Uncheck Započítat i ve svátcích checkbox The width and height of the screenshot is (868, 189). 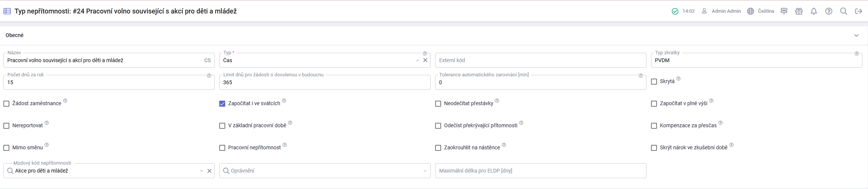(x=222, y=104)
